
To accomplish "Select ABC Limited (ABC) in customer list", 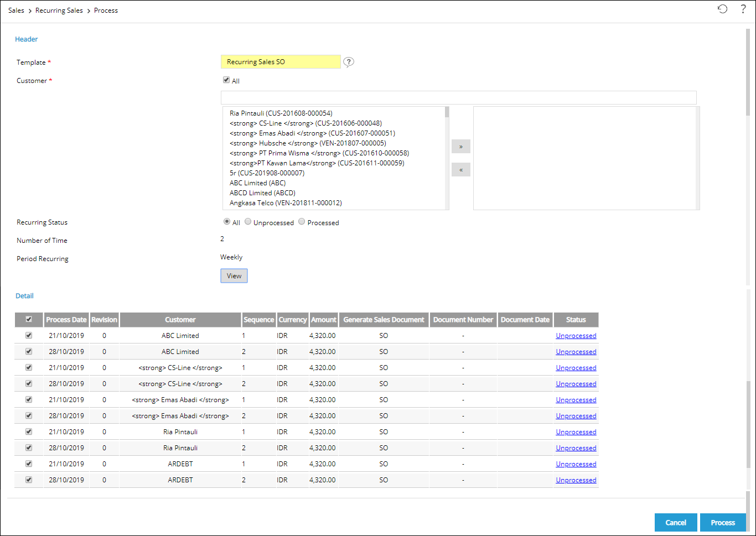I will click(x=258, y=183).
